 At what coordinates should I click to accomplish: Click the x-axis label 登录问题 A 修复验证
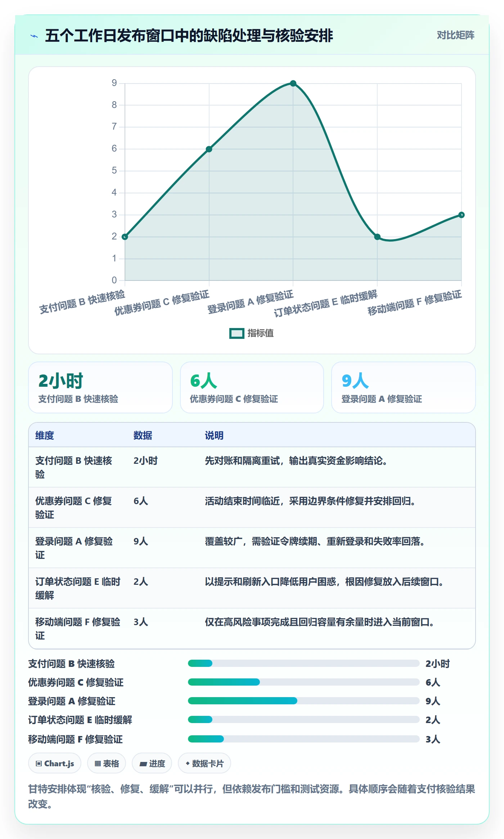point(251,302)
